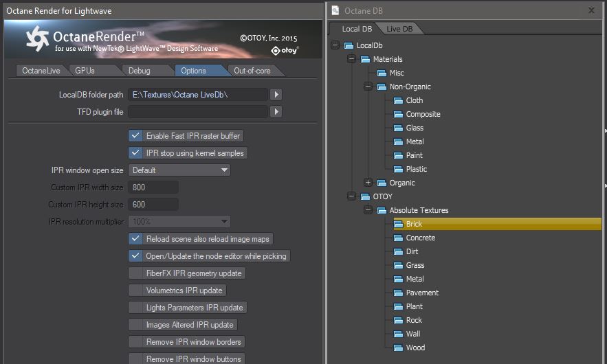Select the Metal folder under Non-Organic

tap(415, 141)
